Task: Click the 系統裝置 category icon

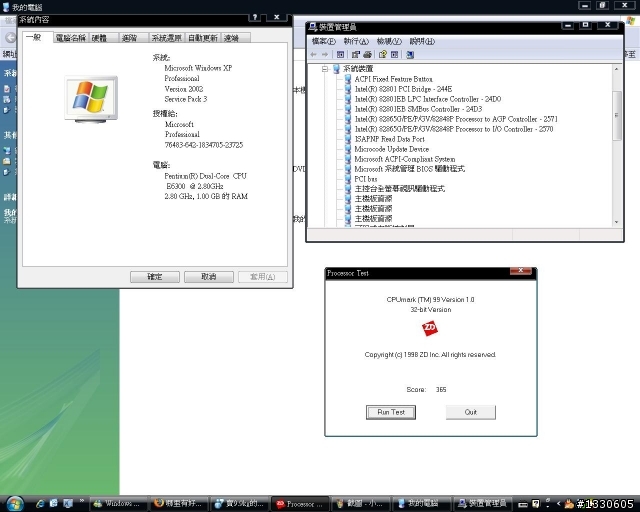Action: [336, 69]
